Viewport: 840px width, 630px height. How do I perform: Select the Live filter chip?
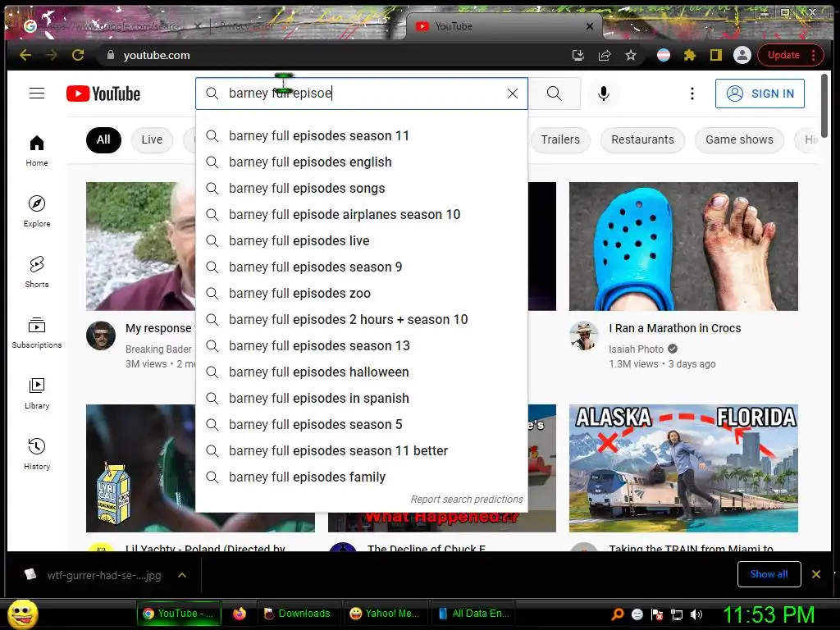tap(152, 139)
